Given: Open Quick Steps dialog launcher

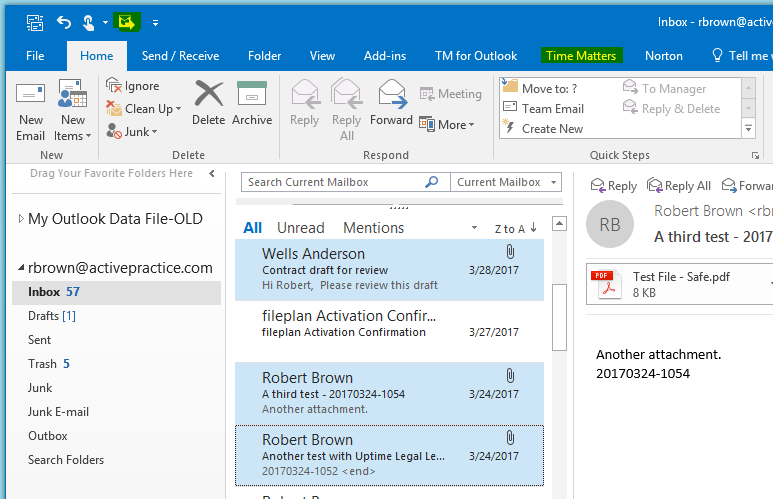Looking at the screenshot, I should point(755,156).
